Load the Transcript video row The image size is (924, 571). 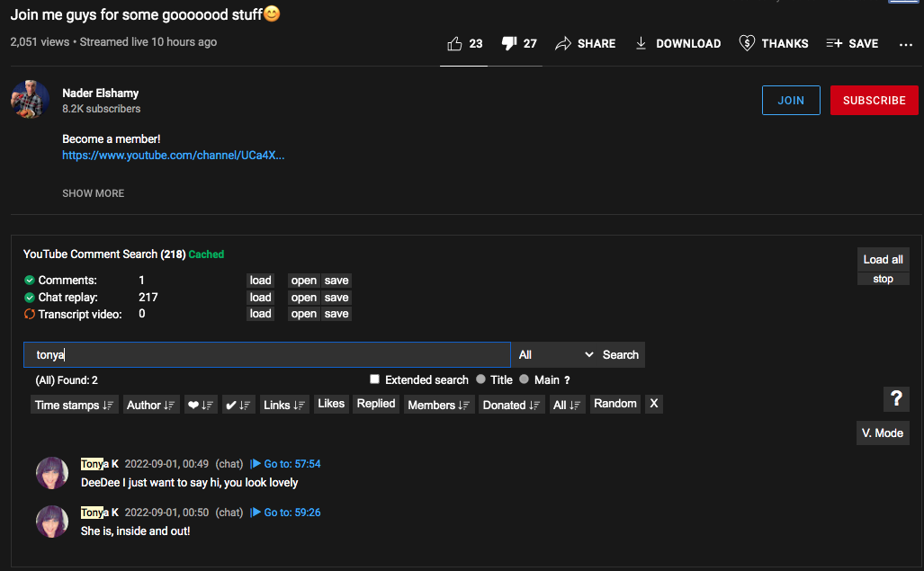260,314
